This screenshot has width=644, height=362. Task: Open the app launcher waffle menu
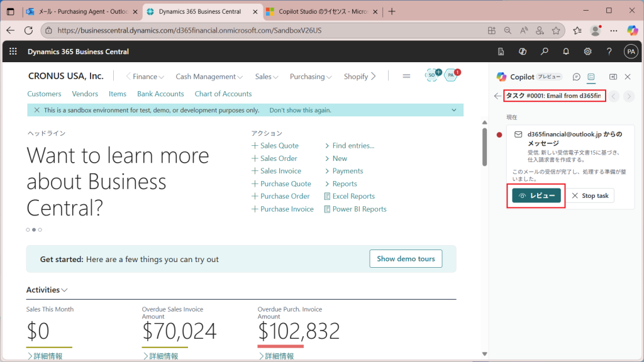(13, 52)
